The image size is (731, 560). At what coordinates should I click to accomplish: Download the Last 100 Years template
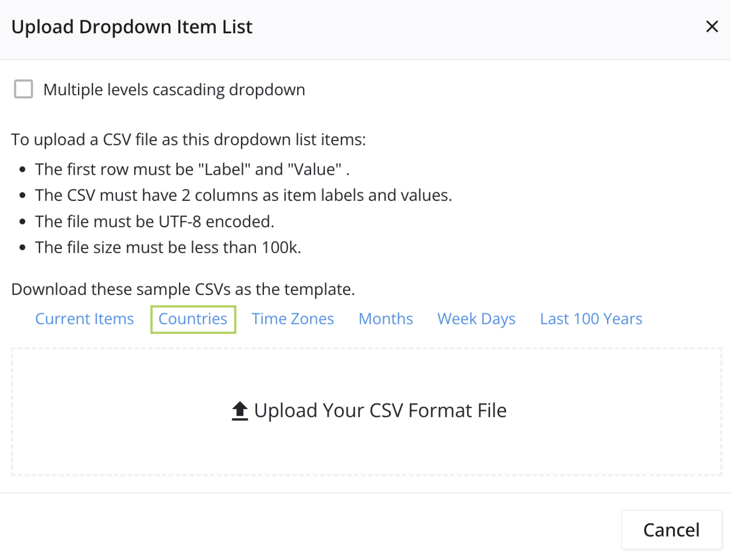(591, 319)
